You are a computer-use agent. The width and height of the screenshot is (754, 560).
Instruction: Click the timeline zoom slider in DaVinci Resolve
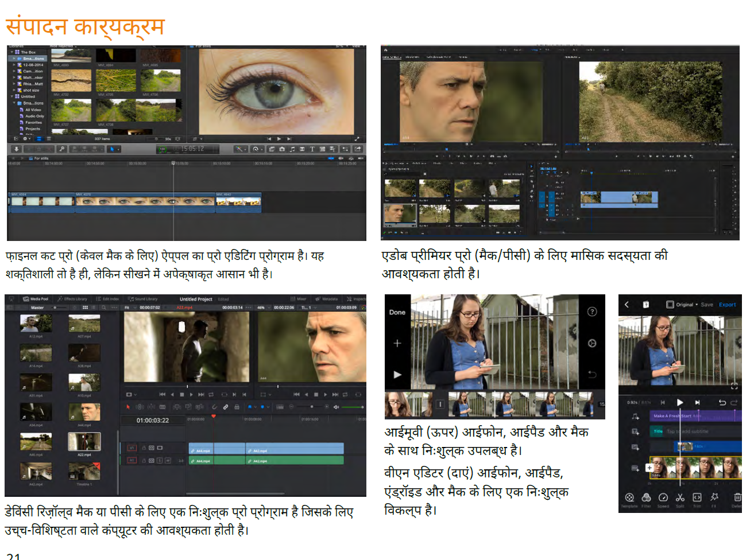pos(310,407)
